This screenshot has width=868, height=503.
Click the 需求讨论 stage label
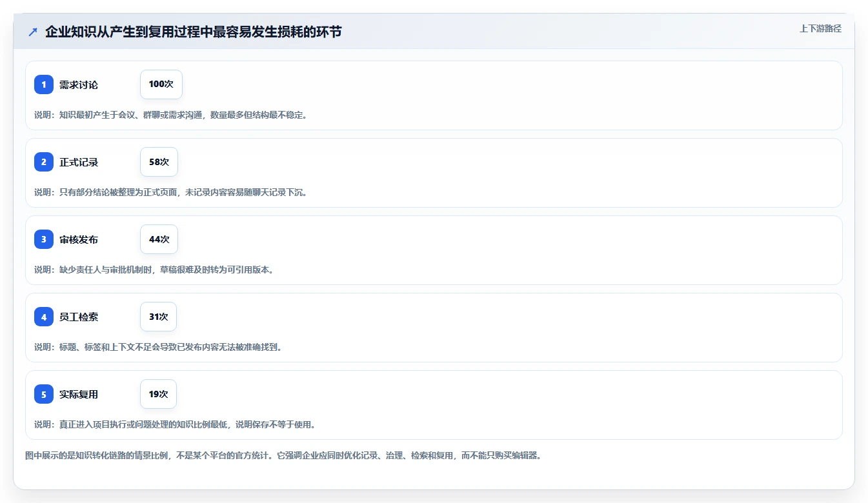tap(79, 84)
